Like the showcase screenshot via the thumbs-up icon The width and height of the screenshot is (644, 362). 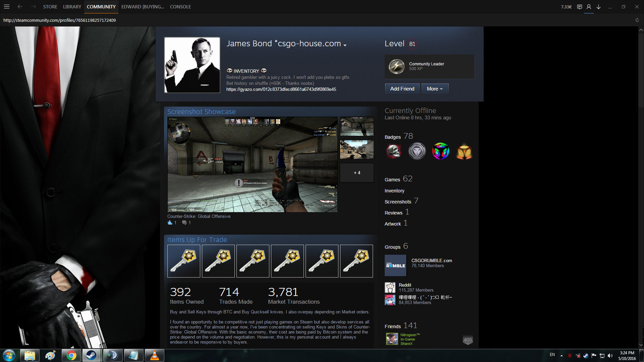pyautogui.click(x=170, y=223)
